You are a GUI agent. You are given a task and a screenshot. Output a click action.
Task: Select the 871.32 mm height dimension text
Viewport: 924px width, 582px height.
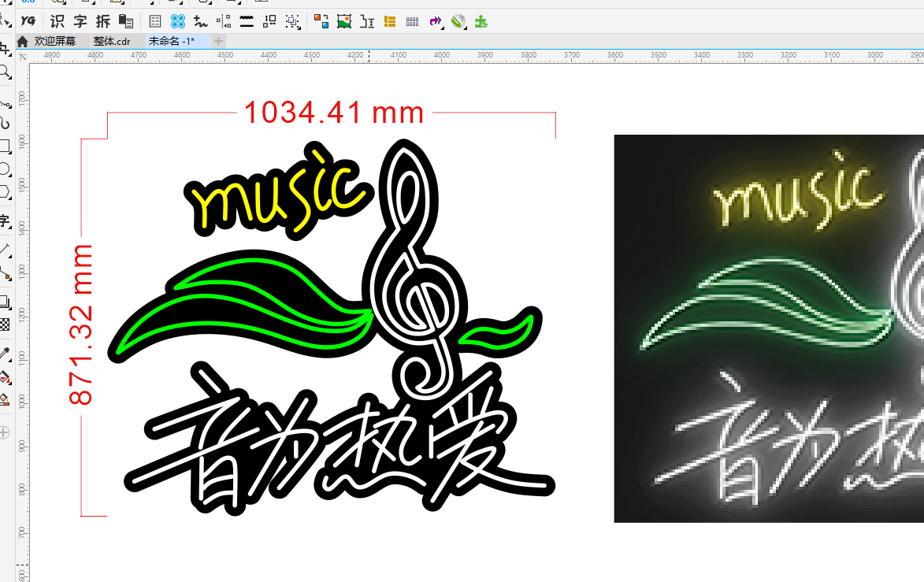tap(80, 324)
